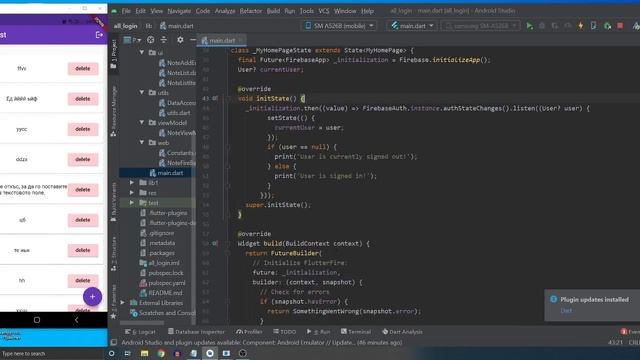Select README.md in the project tree

coord(160,293)
